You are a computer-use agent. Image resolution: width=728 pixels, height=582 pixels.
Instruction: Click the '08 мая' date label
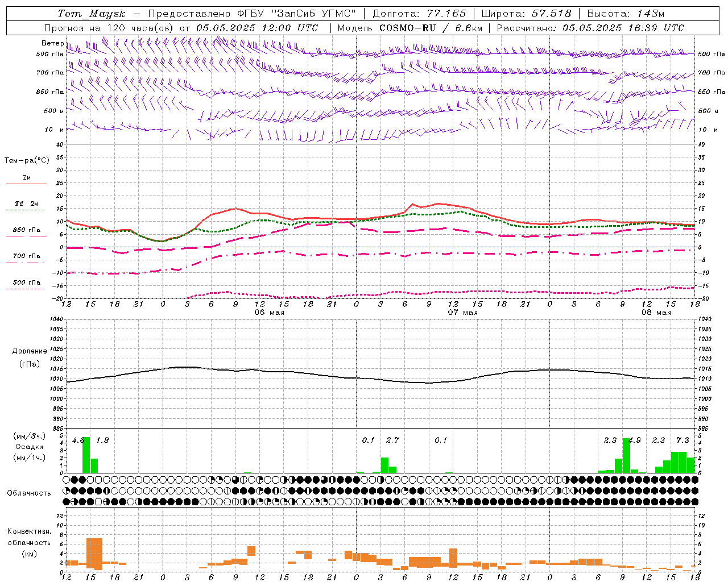pos(656,313)
